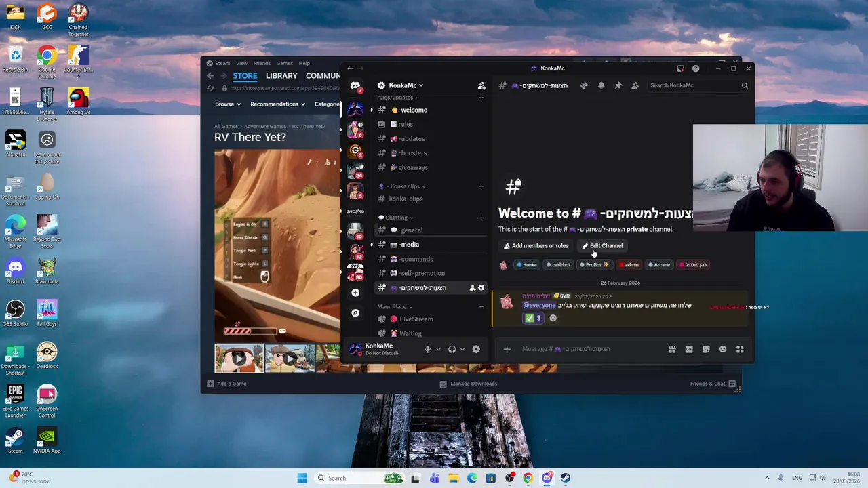This screenshot has width=868, height=488.
Task: Toggle the green checkmark reaction
Action: pos(533,318)
